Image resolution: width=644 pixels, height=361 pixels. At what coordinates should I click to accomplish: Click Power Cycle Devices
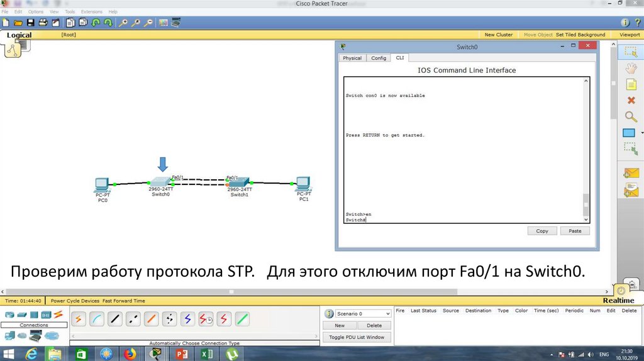pos(75,301)
